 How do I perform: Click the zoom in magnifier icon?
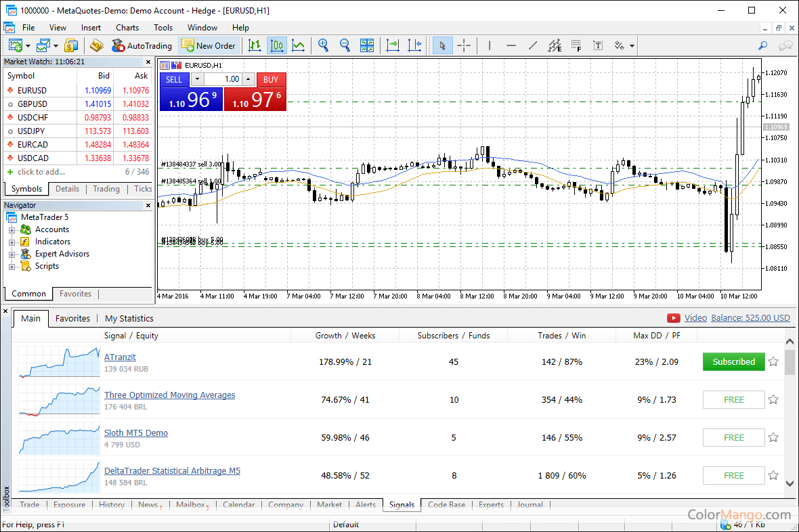324,46
